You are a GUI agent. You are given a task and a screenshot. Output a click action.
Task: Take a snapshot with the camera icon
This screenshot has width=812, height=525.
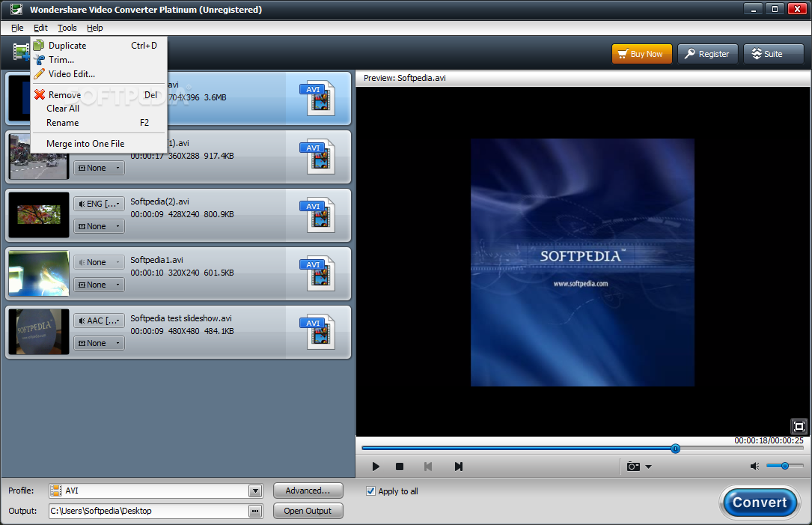point(633,467)
